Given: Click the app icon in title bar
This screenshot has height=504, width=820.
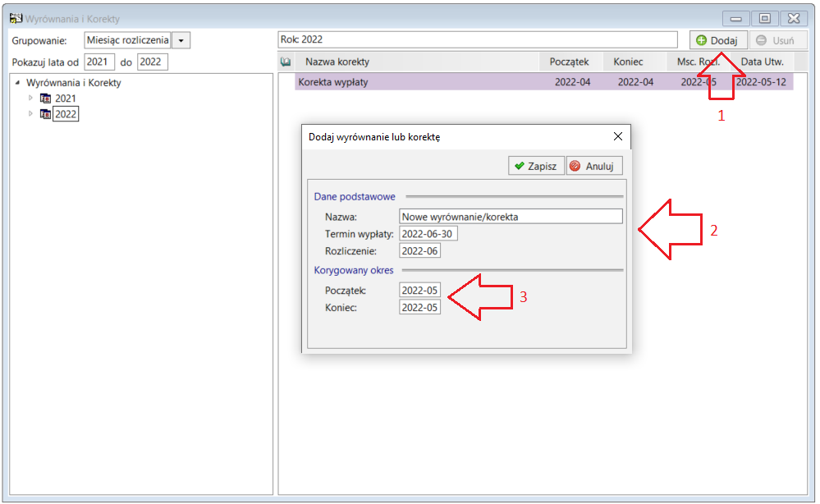Looking at the screenshot, I should (x=16, y=18).
